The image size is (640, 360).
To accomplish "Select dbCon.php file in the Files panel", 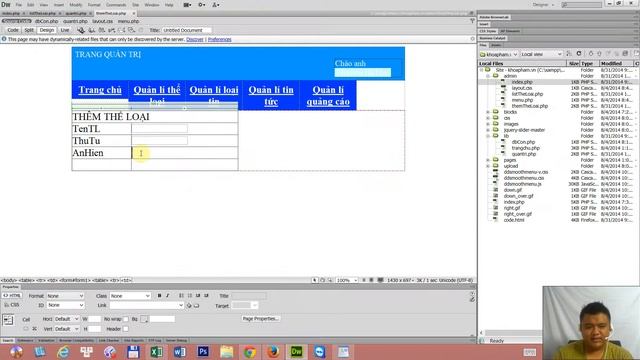I will (523, 142).
